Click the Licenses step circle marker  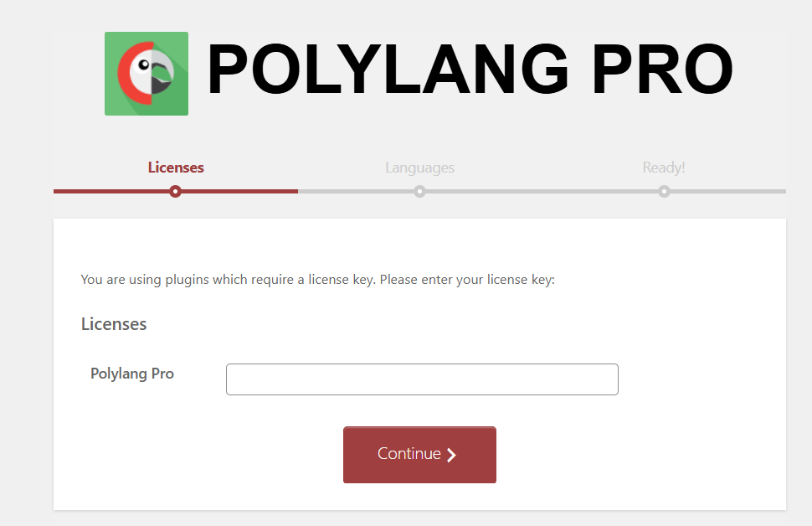click(x=176, y=192)
